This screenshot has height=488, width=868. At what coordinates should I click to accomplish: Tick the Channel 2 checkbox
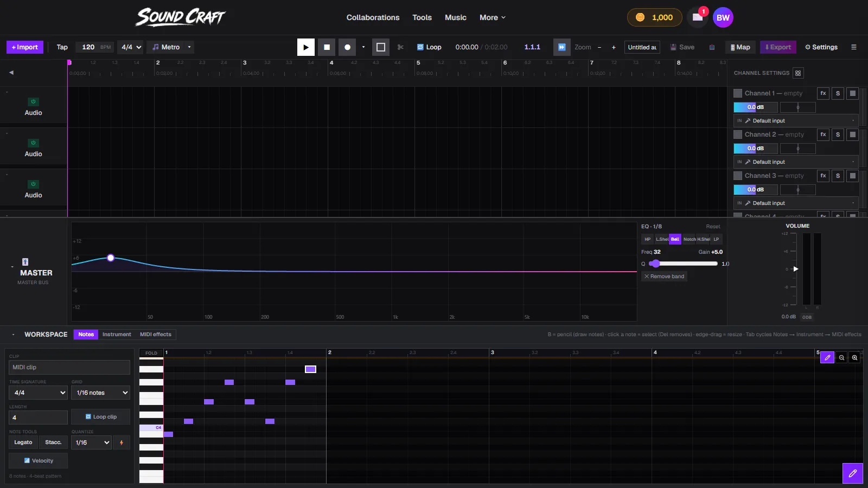738,134
